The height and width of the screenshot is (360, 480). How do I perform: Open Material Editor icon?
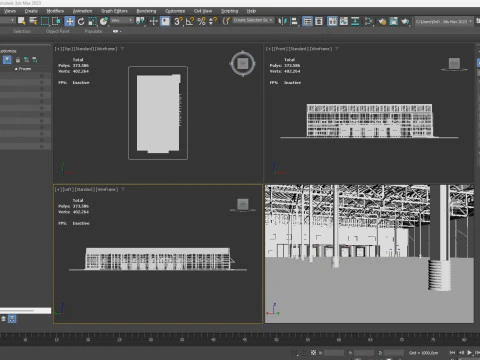(369, 21)
